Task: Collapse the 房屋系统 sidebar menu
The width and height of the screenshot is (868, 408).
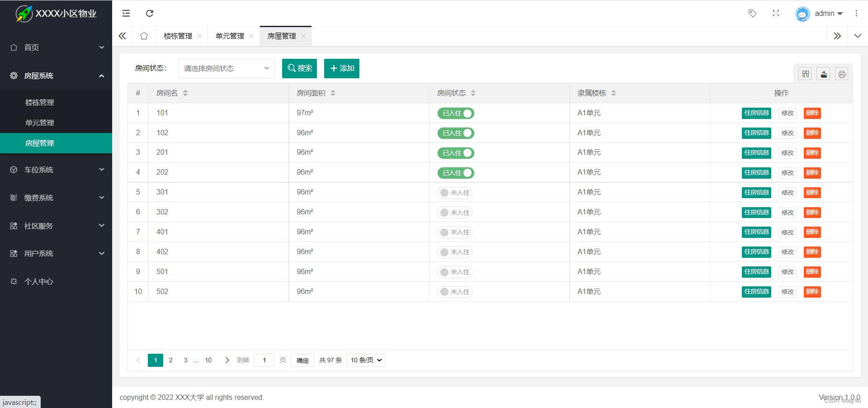Action: tap(56, 76)
